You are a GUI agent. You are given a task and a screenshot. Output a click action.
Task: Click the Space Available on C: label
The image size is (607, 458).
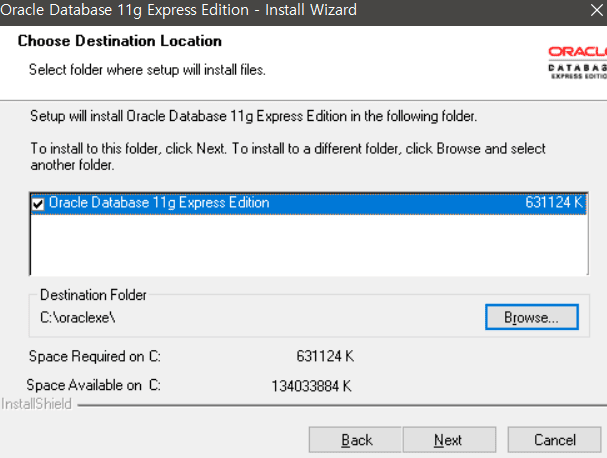point(93,385)
